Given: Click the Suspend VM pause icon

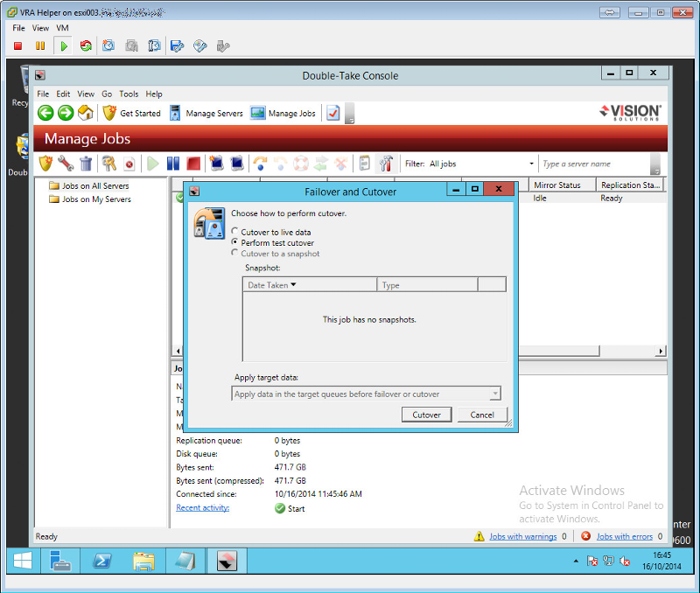Looking at the screenshot, I should pos(40,46).
